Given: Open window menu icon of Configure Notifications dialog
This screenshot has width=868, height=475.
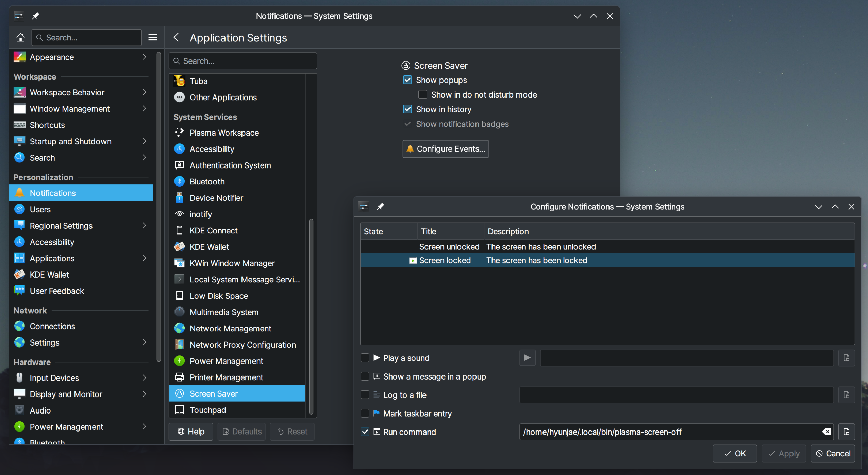Looking at the screenshot, I should (364, 206).
